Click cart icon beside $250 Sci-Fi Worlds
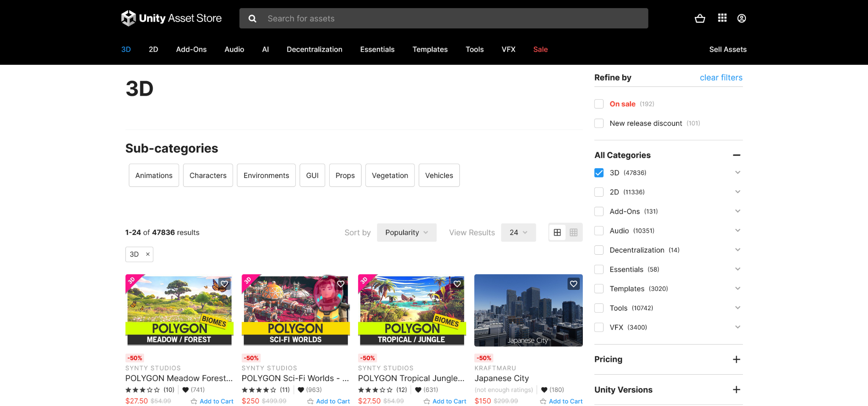This screenshot has height=406, width=868. click(310, 401)
